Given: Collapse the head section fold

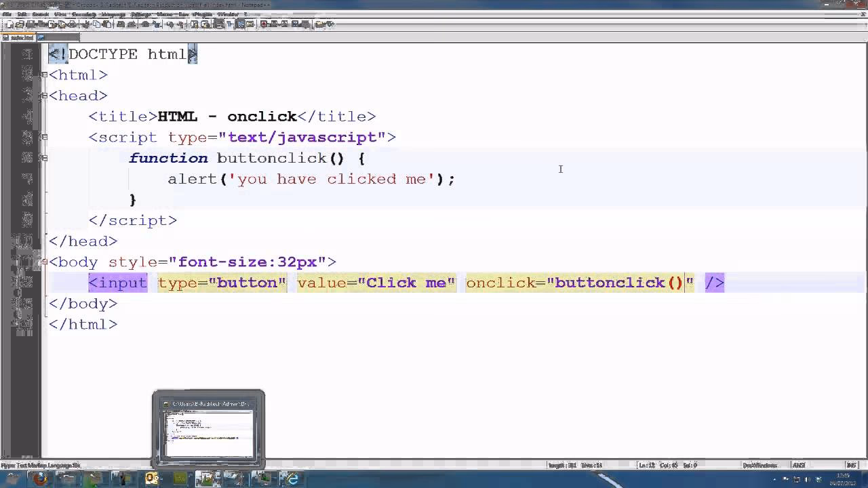Looking at the screenshot, I should 44,96.
